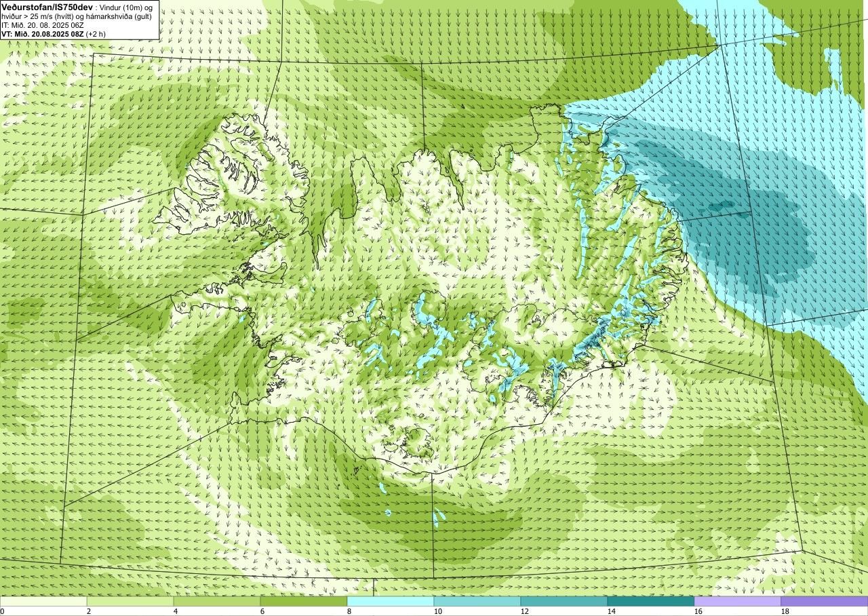
Task: Click the dark green 6–8 m/s legend swatch
Action: tap(304, 601)
